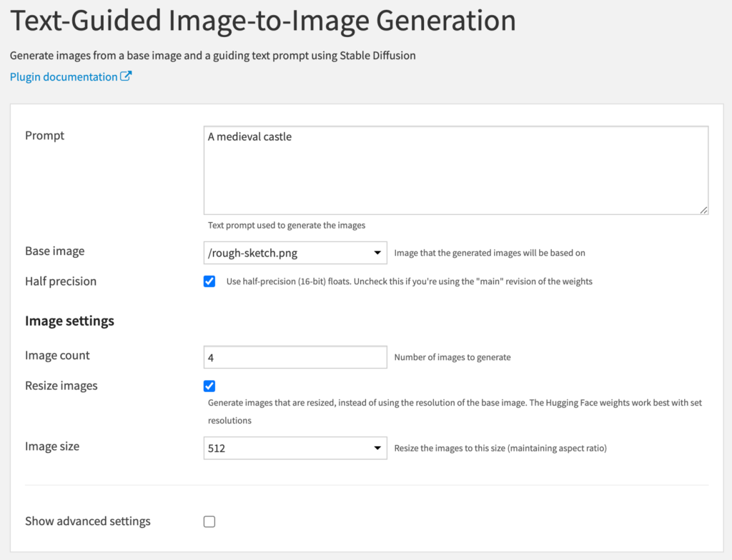Open the external link icon beside Plugin documentation

point(127,76)
